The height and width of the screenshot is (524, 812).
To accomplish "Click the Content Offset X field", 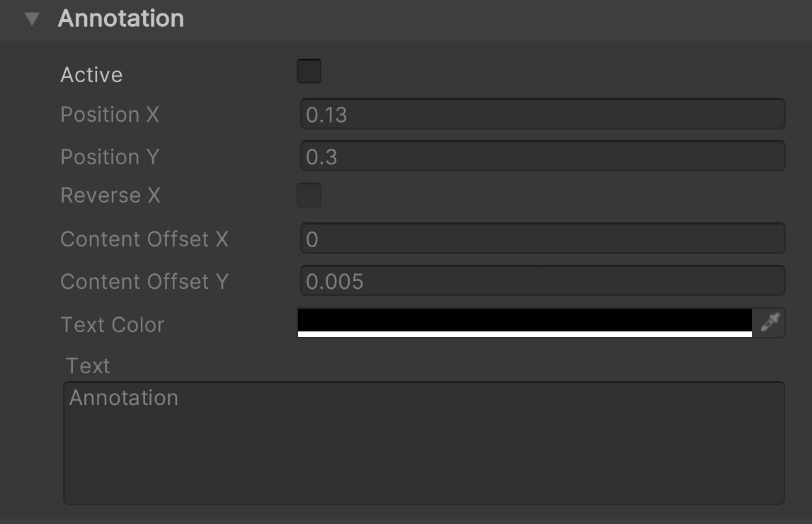I will 542,239.
